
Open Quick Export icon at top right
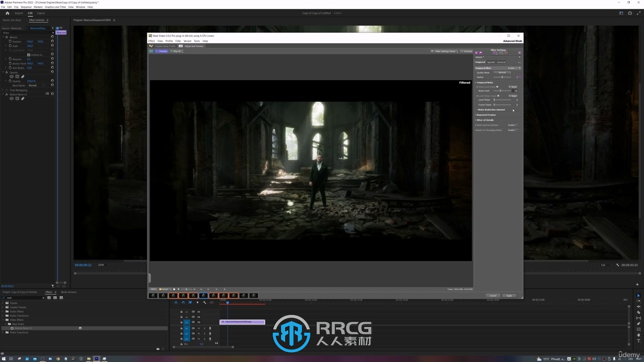pos(630,13)
